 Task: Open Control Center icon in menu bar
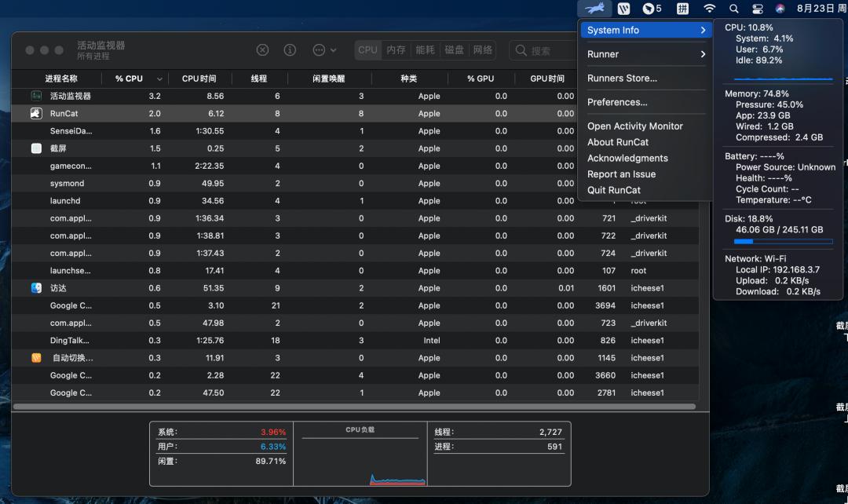click(x=758, y=9)
